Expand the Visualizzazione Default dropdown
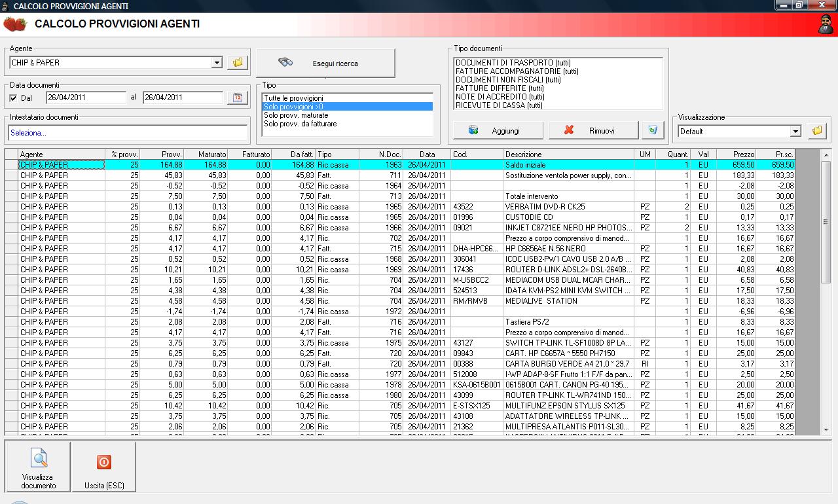This screenshot has width=838, height=504. click(x=795, y=132)
